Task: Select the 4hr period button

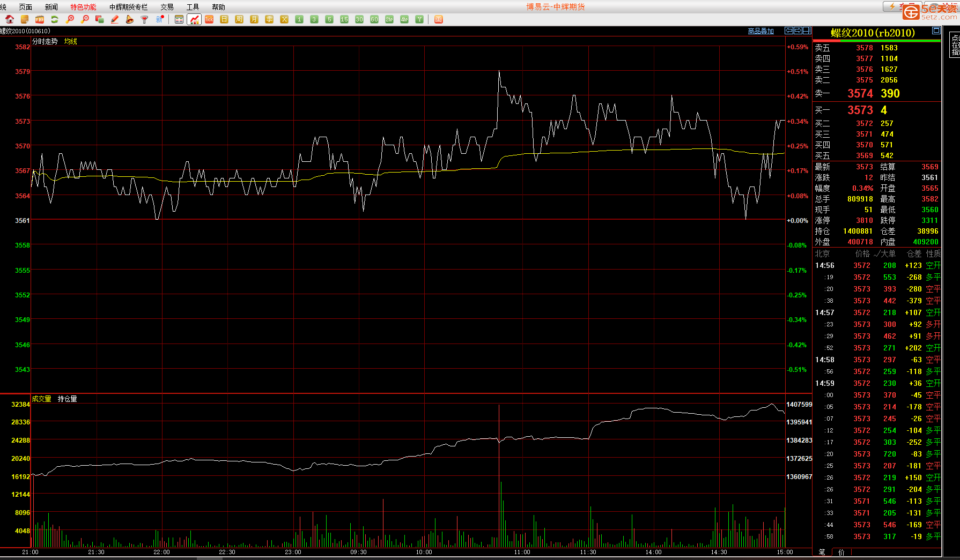Action: click(404, 19)
